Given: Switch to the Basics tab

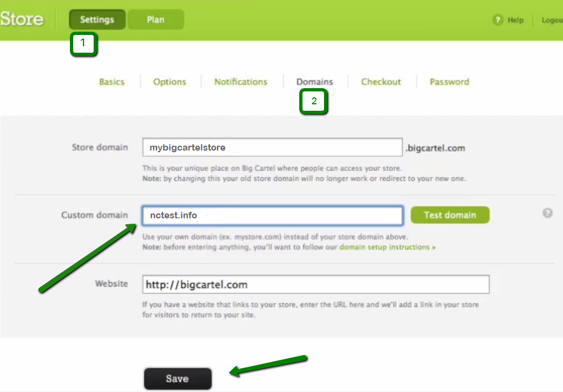Looking at the screenshot, I should pyautogui.click(x=111, y=82).
